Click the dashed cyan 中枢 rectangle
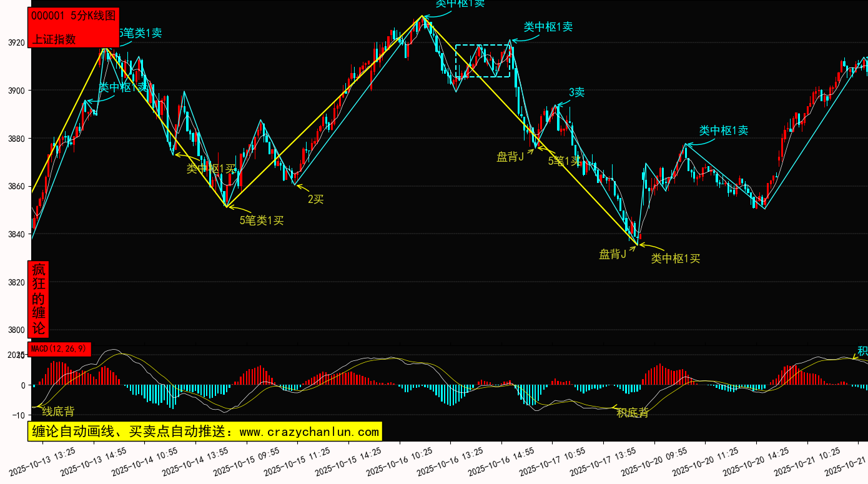The width and height of the screenshot is (868, 484). pos(482,61)
